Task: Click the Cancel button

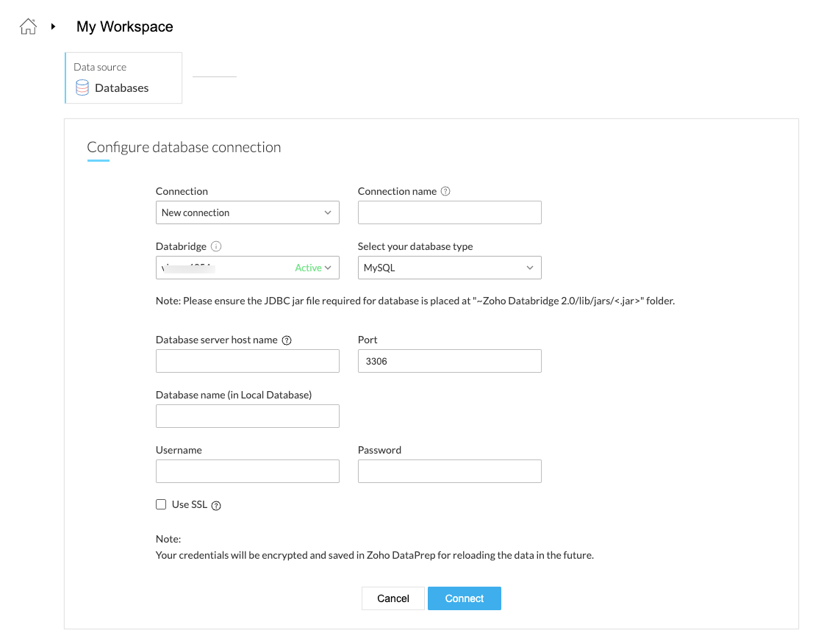Action: [x=393, y=598]
